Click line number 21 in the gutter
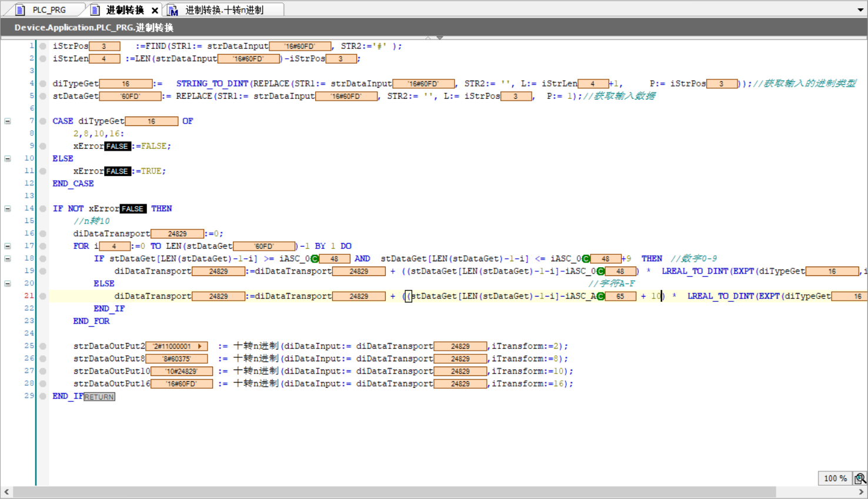The image size is (868, 499). 29,295
